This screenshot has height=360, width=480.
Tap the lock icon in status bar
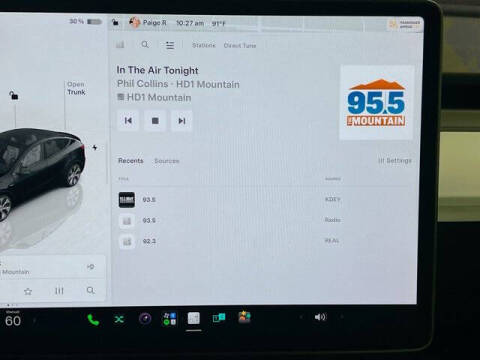(115, 22)
